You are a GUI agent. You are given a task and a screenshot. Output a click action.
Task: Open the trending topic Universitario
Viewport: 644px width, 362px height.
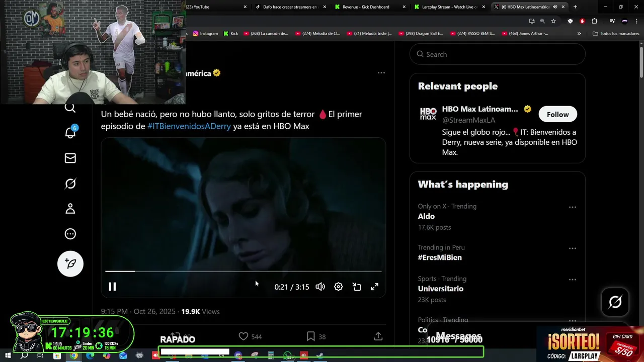tap(441, 289)
